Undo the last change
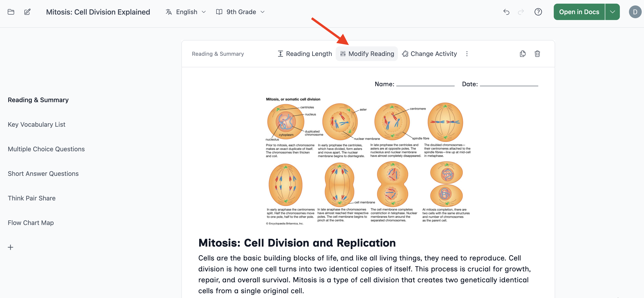Screen dimensions: 644x298 [x=506, y=12]
